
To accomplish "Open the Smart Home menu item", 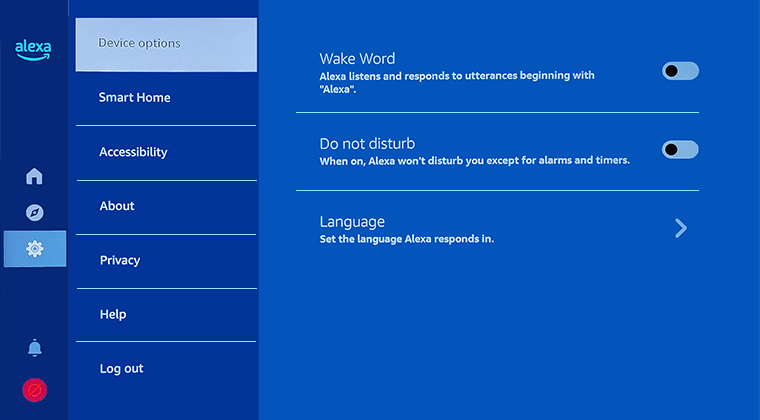I will coord(166,98).
